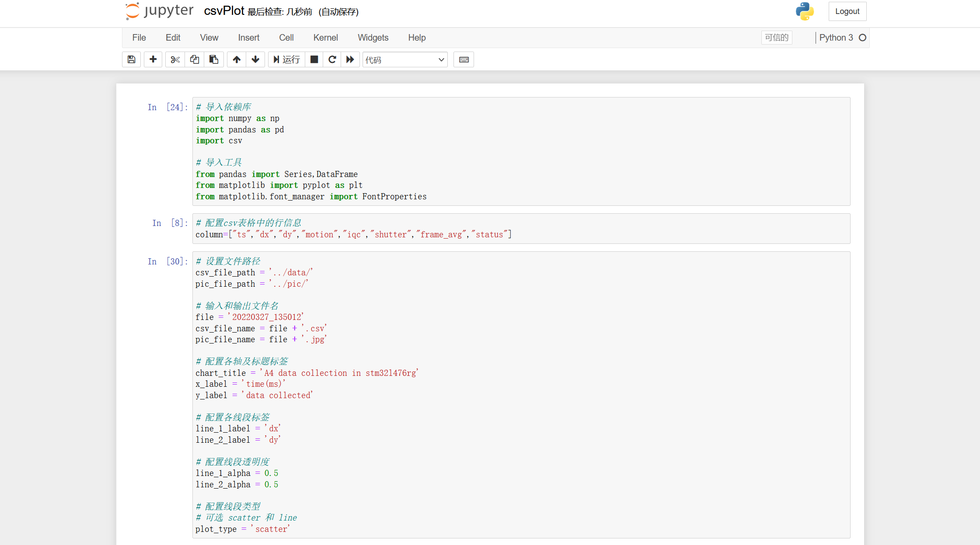Image resolution: width=980 pixels, height=545 pixels.
Task: Restart kernel and rerun all fast-forward icon
Action: (x=350, y=59)
